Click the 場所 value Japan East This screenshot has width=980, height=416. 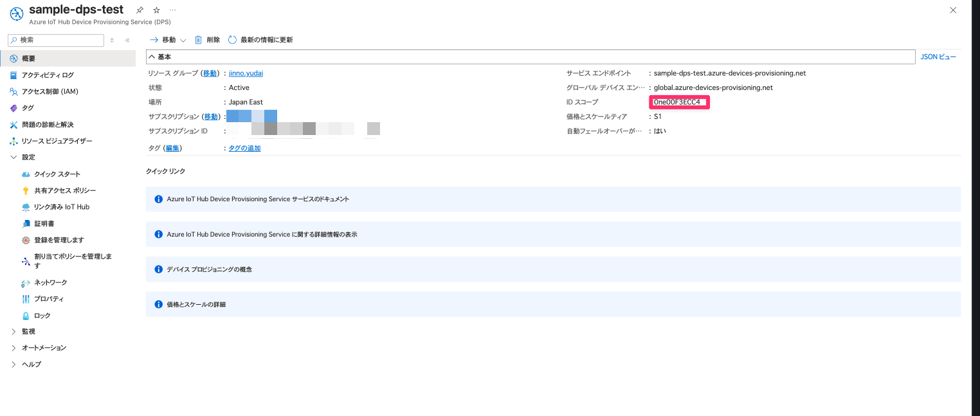(246, 102)
